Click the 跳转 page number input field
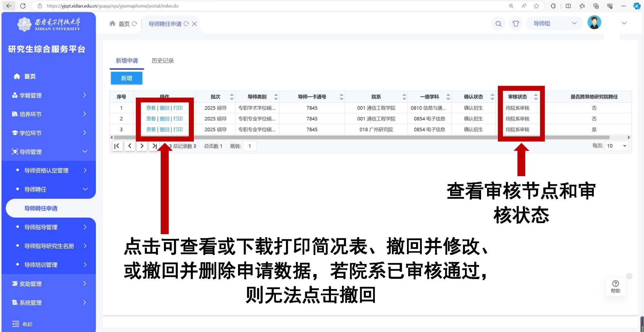Image resolution: width=644 pixels, height=332 pixels. (x=250, y=146)
